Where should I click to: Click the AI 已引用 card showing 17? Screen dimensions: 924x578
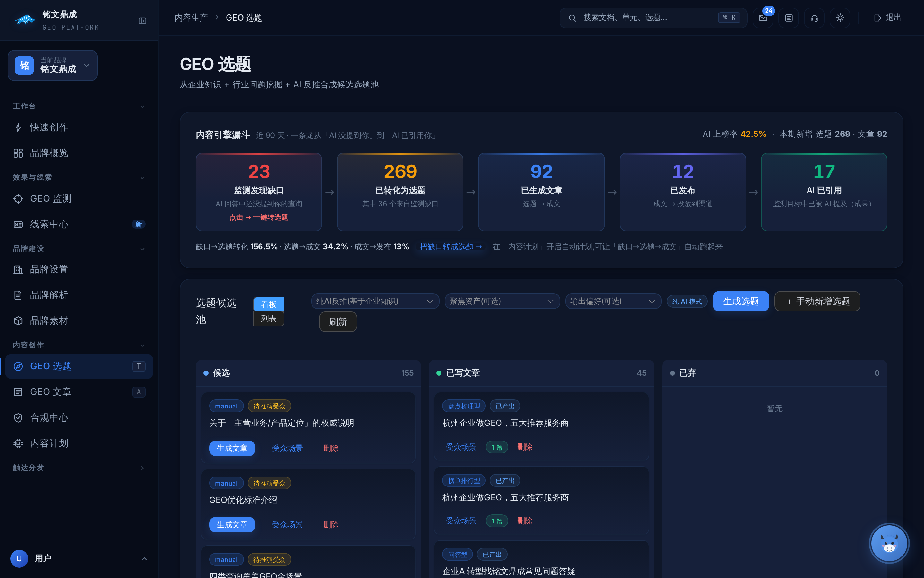(x=824, y=192)
